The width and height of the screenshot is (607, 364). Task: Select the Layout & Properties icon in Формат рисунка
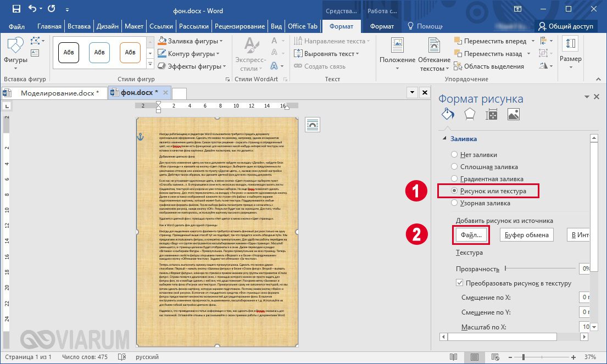click(x=492, y=115)
